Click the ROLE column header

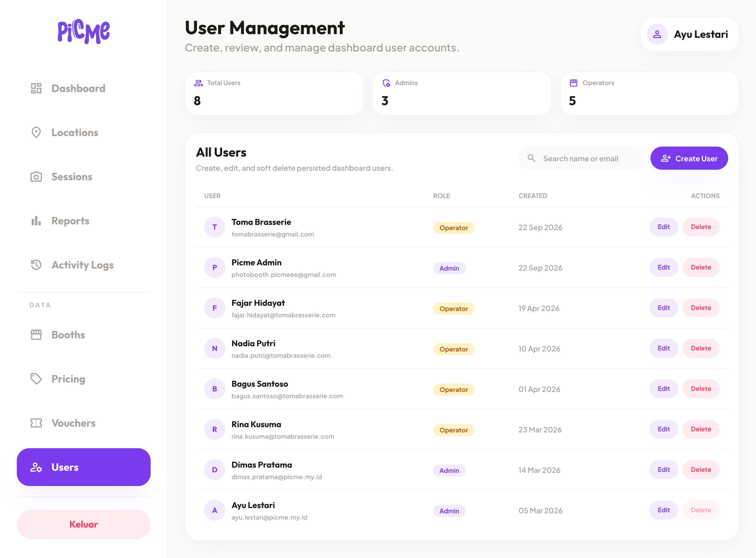click(442, 195)
